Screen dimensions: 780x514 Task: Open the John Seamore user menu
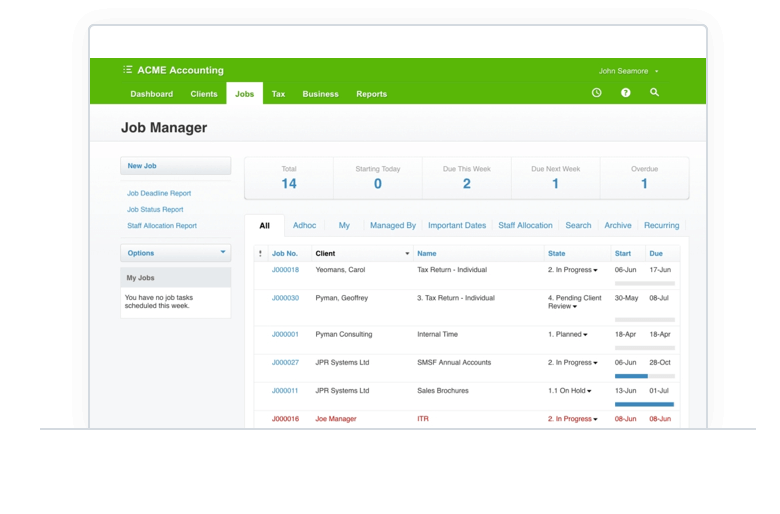coord(628,71)
